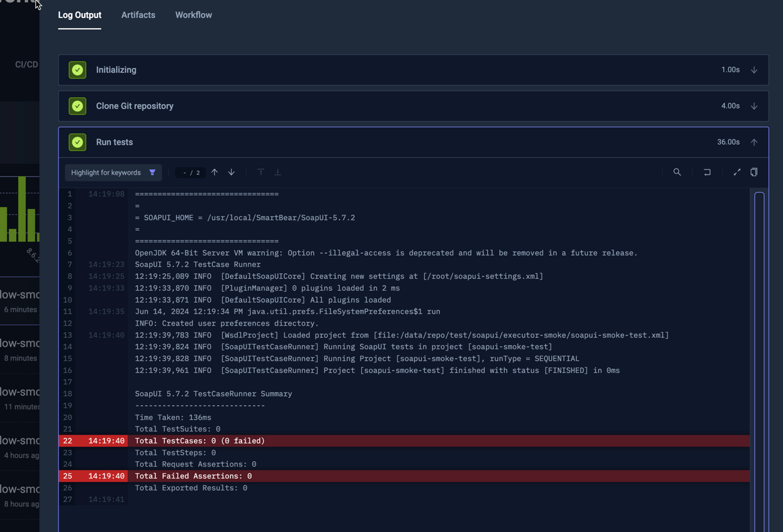Go to next keyword match

click(231, 172)
